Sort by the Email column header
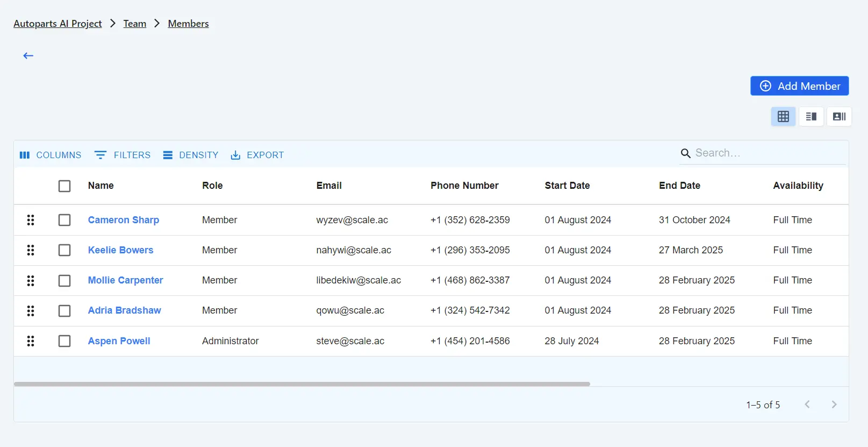Image resolution: width=868 pixels, height=447 pixels. pyautogui.click(x=329, y=186)
